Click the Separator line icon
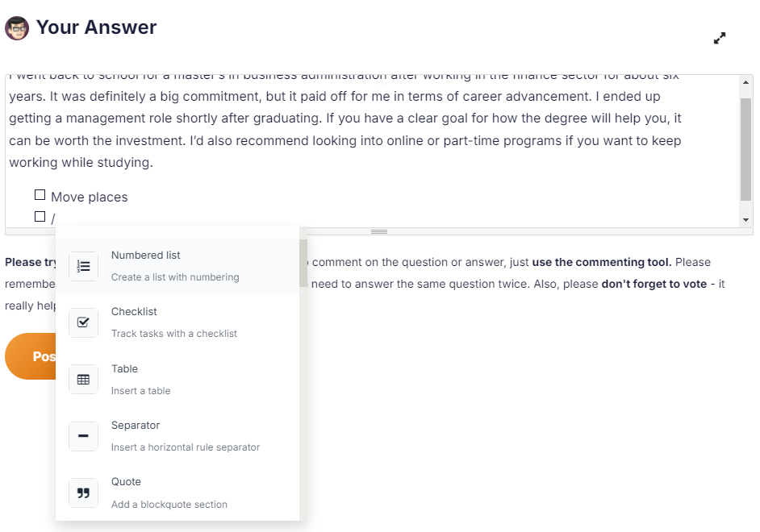The width and height of the screenshot is (760, 532). click(83, 436)
